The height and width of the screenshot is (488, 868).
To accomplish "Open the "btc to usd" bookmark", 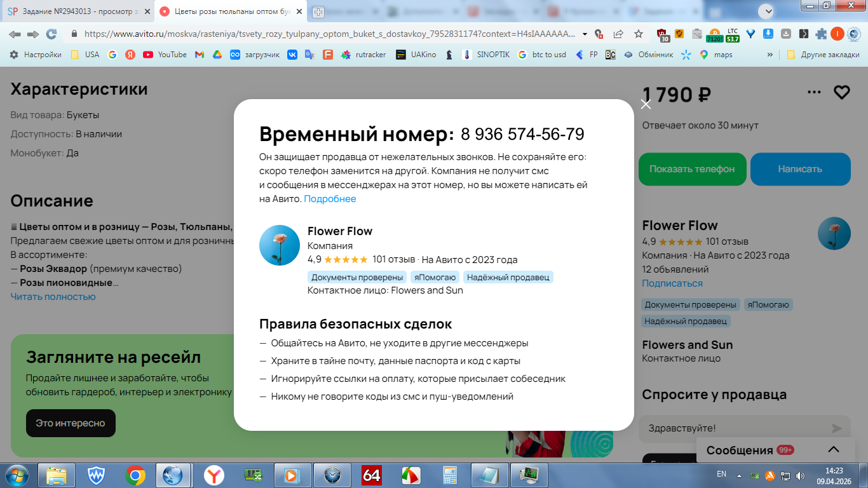I will click(x=541, y=55).
